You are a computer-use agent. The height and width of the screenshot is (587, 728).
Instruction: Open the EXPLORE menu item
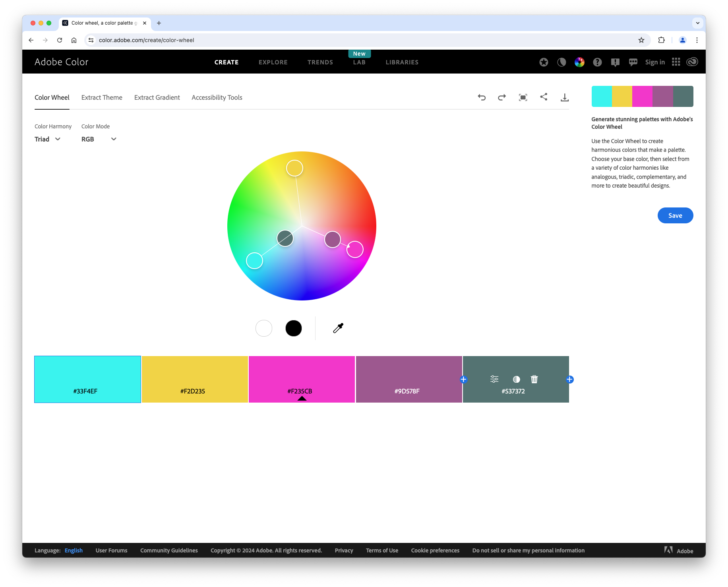pos(273,62)
